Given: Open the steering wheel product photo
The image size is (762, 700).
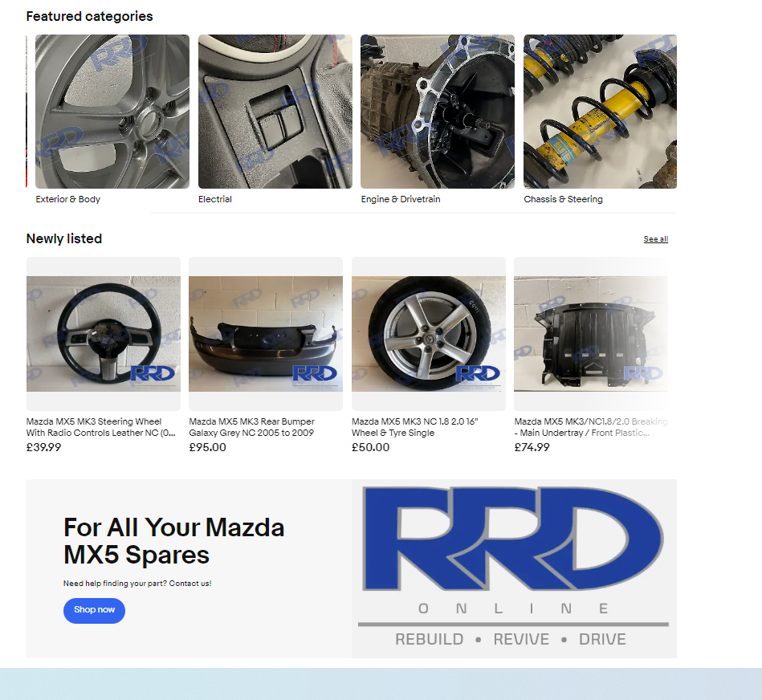Looking at the screenshot, I should pos(104,334).
